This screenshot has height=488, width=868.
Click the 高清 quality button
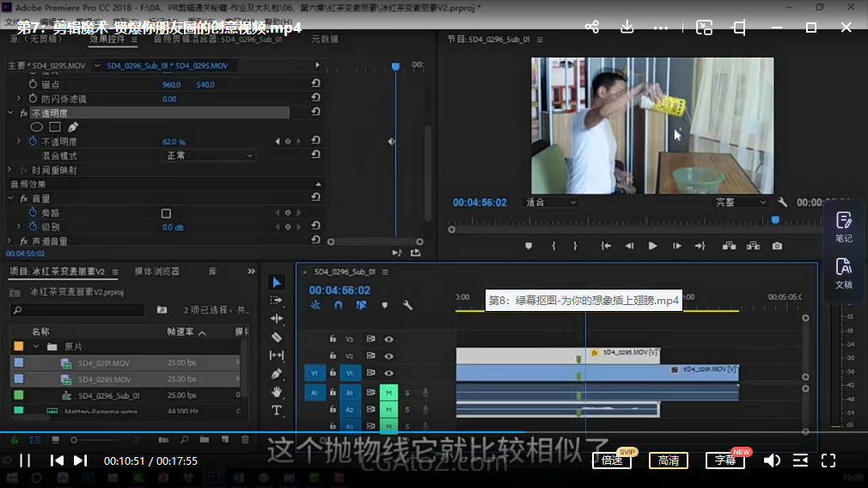pos(669,461)
